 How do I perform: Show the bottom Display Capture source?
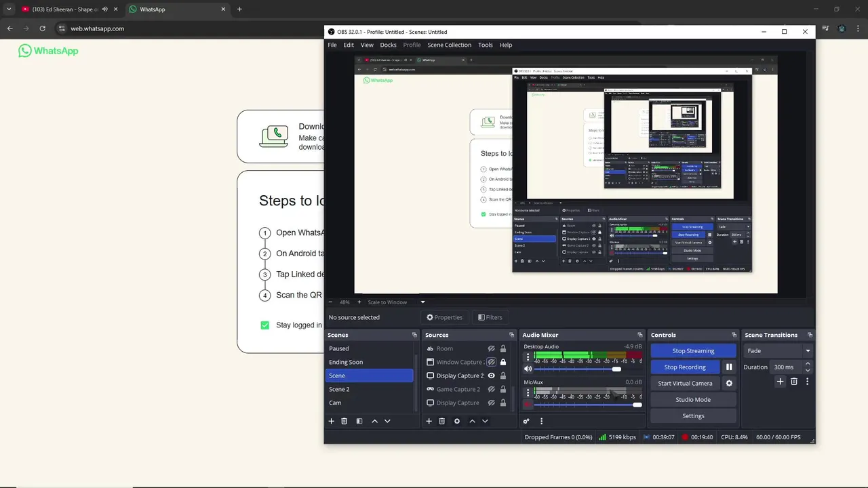coord(491,403)
